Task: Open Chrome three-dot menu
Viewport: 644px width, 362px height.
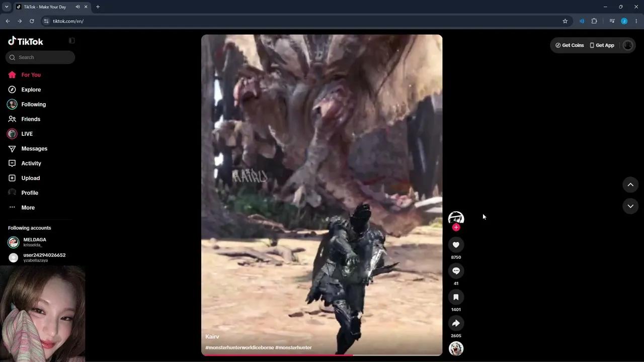Action: (x=636, y=21)
